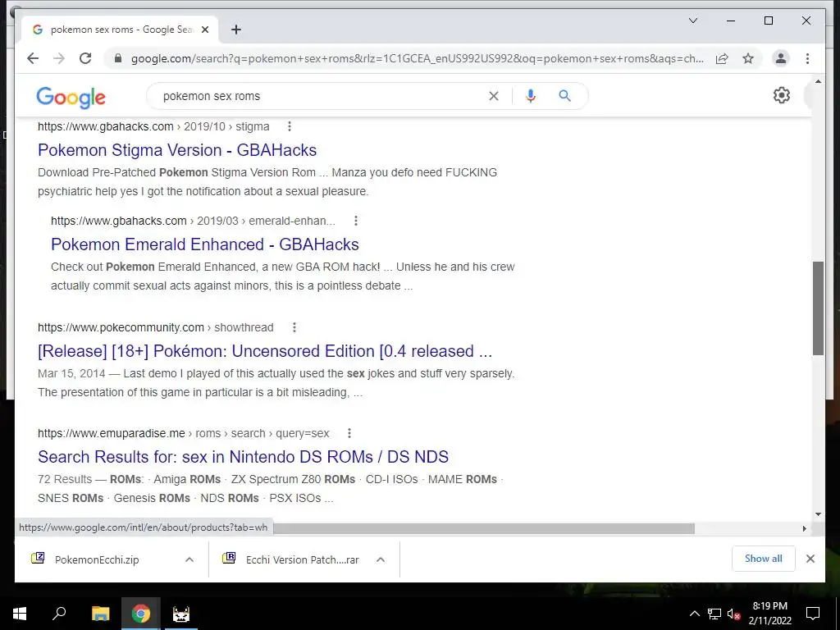Open options for the gbahacks stigma result
Image resolution: width=840 pixels, height=630 pixels.
click(x=290, y=126)
